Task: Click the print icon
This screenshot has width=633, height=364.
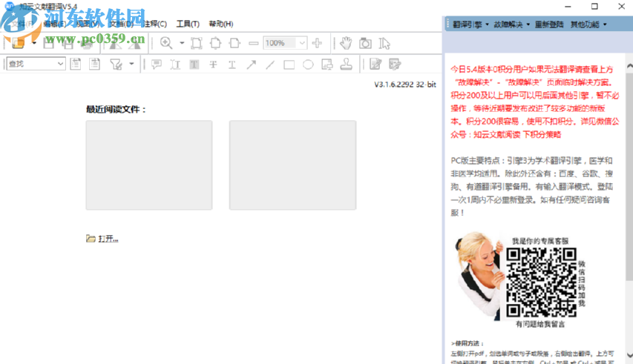Action: point(87,44)
